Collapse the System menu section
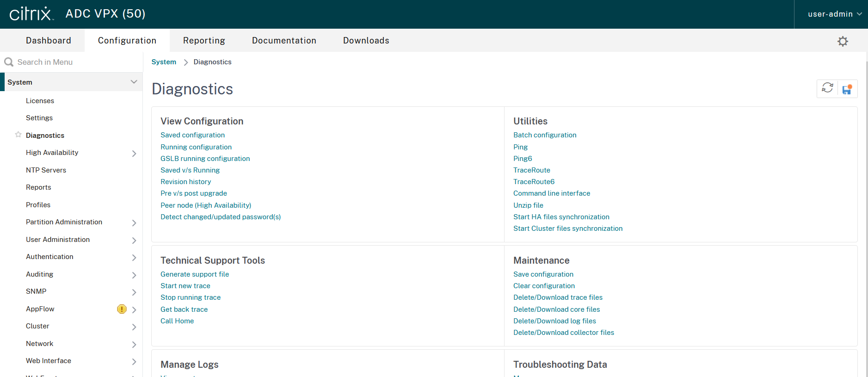This screenshot has width=868, height=377. tap(134, 82)
